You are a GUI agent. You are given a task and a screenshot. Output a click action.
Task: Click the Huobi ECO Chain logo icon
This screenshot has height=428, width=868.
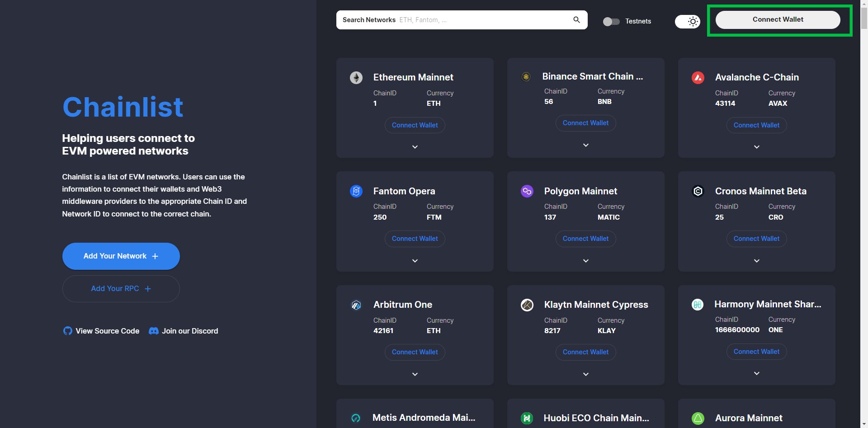coord(527,419)
